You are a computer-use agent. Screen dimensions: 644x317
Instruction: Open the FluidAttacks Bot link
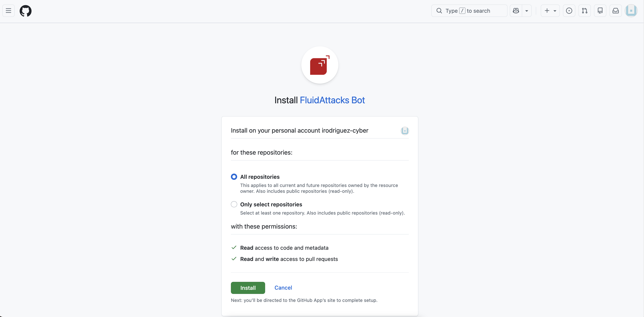(332, 100)
